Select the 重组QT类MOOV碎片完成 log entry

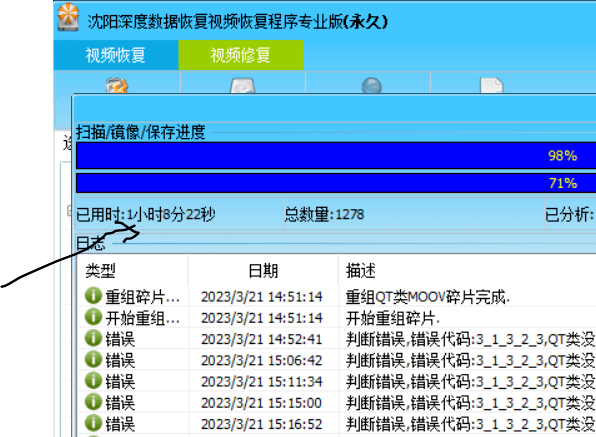pyautogui.click(x=337, y=296)
